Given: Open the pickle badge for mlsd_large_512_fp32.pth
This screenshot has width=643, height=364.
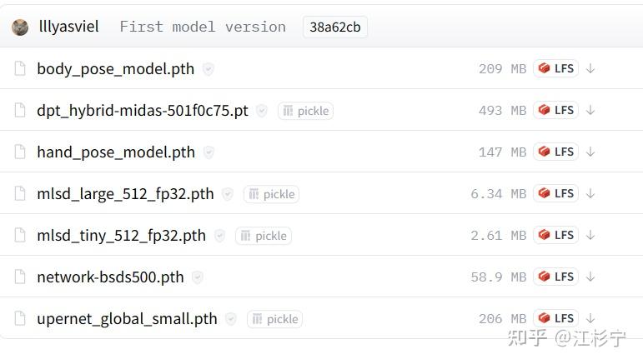Looking at the screenshot, I should 271,194.
